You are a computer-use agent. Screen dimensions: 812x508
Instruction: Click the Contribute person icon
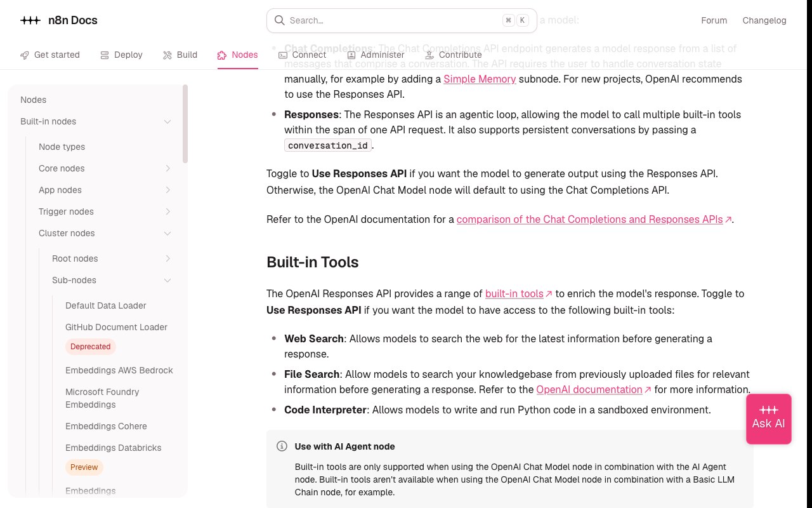[429, 55]
